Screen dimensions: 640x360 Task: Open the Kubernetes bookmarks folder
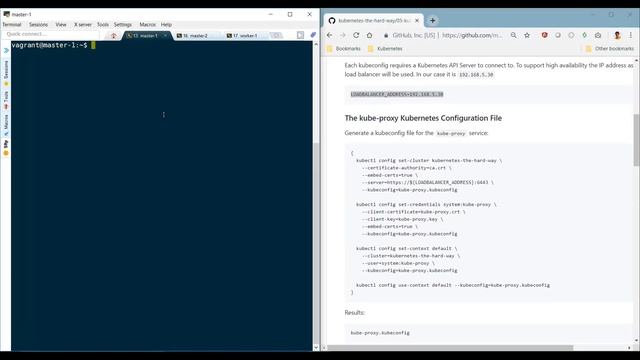click(385, 49)
